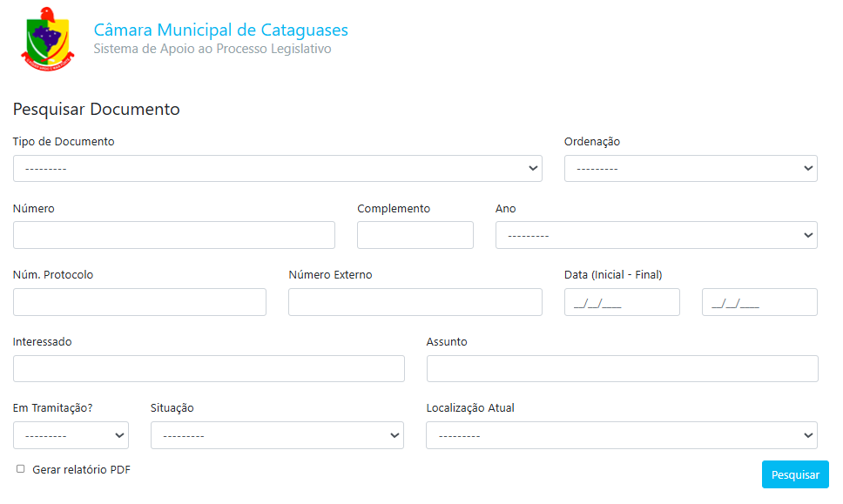The width and height of the screenshot is (843, 504).
Task: Click into the Complemento field
Action: click(415, 235)
